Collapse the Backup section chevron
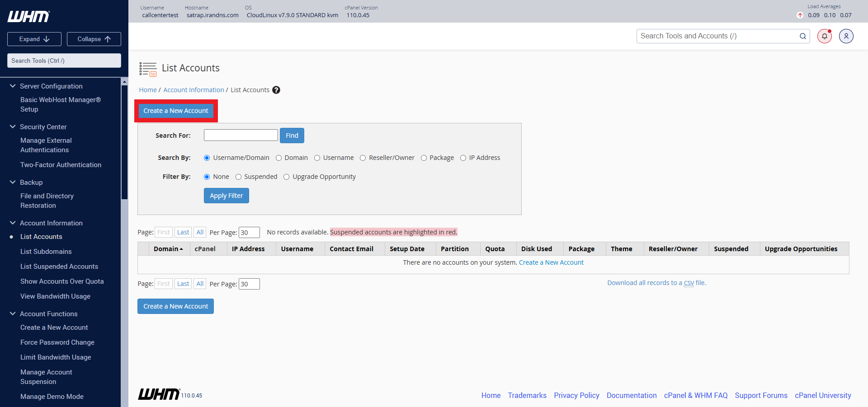 click(13, 182)
